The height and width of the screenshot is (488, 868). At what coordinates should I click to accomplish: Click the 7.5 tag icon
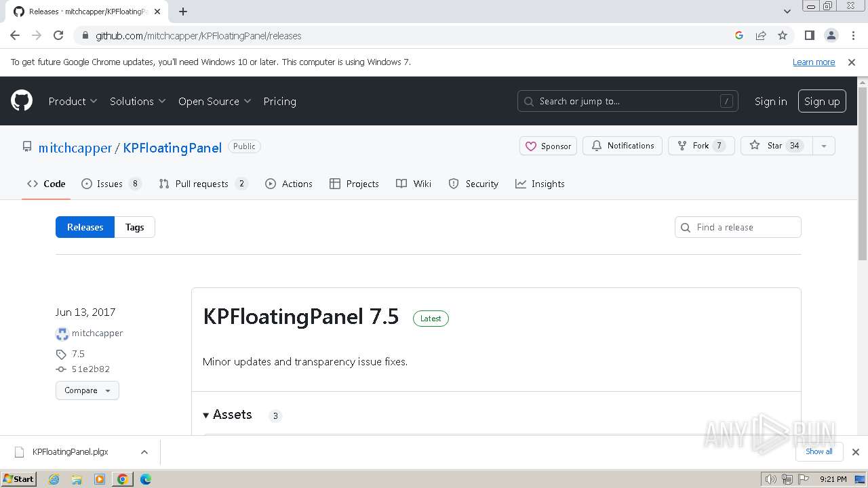tap(61, 354)
